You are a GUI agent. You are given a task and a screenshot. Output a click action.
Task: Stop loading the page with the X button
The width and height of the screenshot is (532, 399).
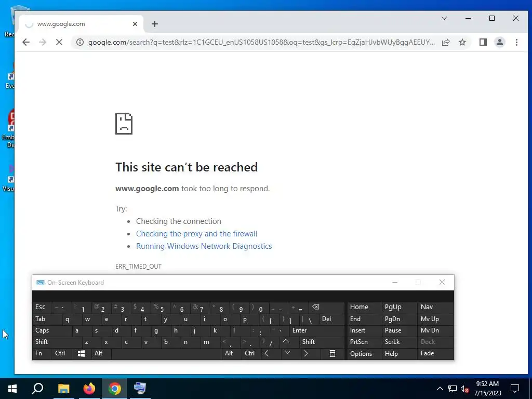click(59, 42)
